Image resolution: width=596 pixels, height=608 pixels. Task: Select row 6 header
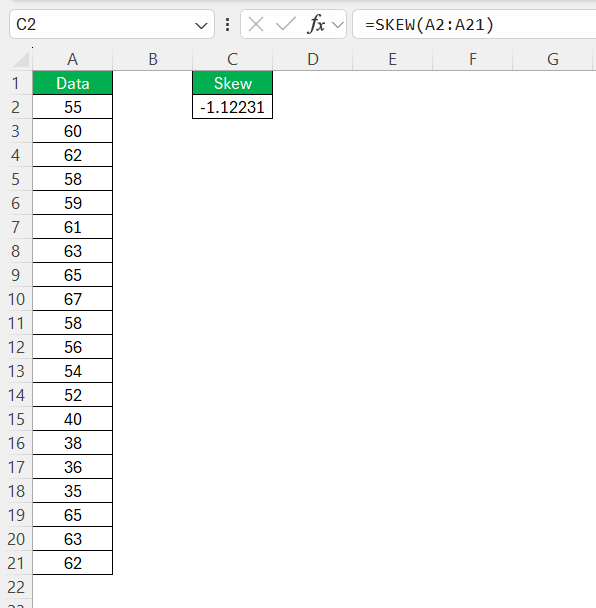(16, 203)
